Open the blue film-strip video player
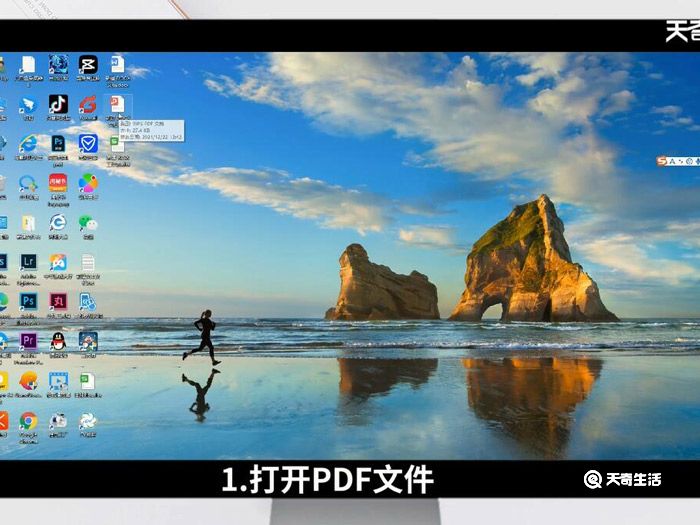Image resolution: width=700 pixels, height=525 pixels. [x=58, y=381]
